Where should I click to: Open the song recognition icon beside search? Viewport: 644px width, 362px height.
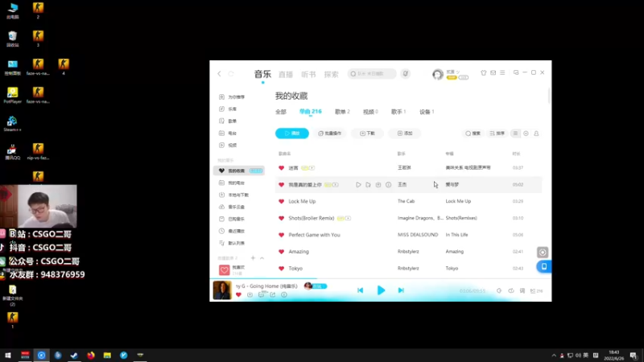(406, 73)
